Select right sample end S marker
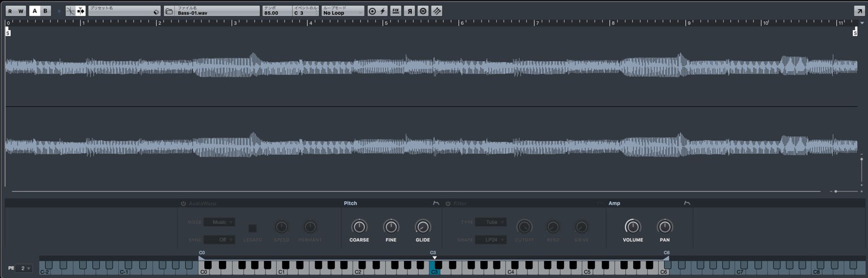868x278 pixels. (855, 33)
